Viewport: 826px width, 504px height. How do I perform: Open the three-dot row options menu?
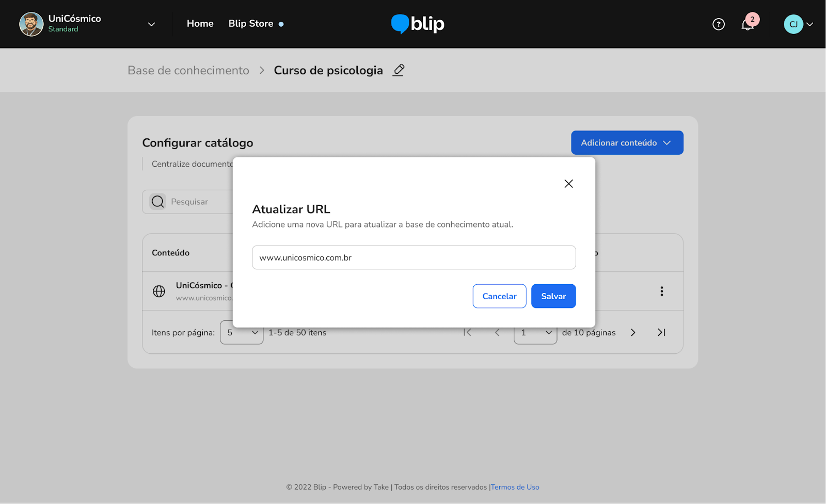[661, 291]
